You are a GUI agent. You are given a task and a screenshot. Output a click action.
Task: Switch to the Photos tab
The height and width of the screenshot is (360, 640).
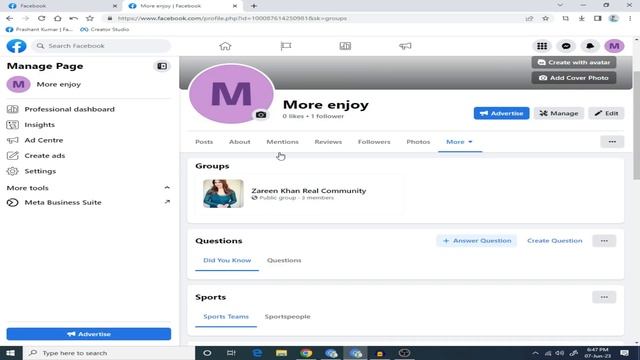click(418, 142)
